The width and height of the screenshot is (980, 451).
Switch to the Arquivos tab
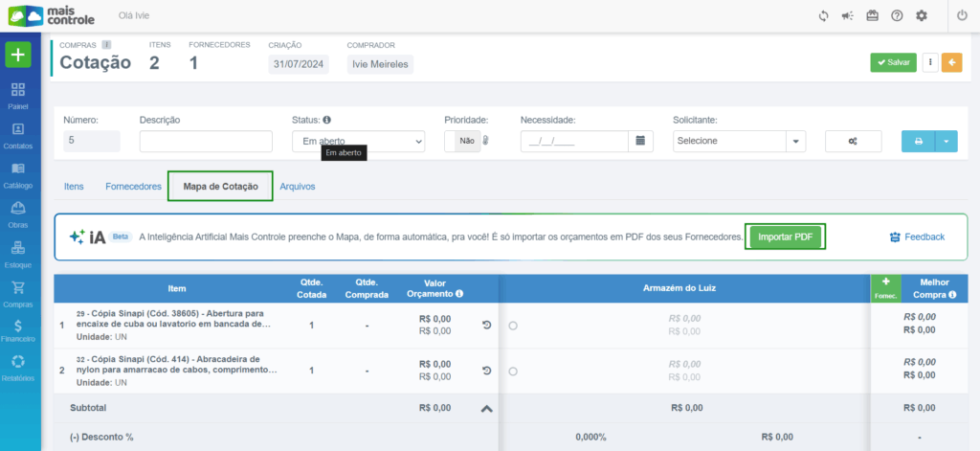(298, 187)
